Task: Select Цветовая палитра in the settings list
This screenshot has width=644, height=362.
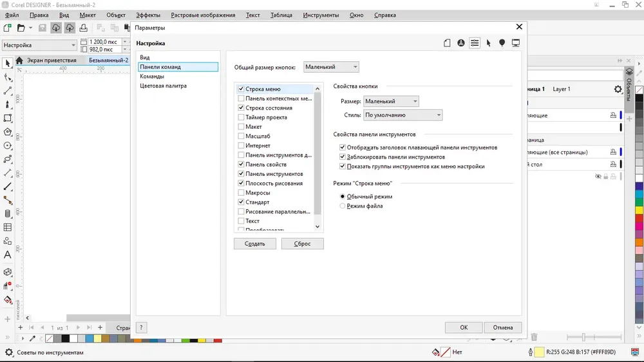Action: [x=163, y=86]
